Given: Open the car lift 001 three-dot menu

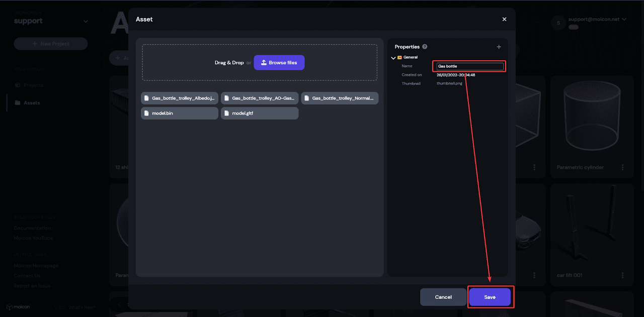Looking at the screenshot, I should click(622, 275).
